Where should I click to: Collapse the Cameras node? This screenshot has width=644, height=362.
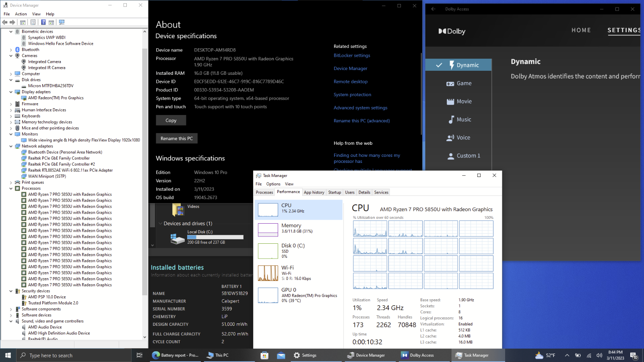click(x=11, y=56)
